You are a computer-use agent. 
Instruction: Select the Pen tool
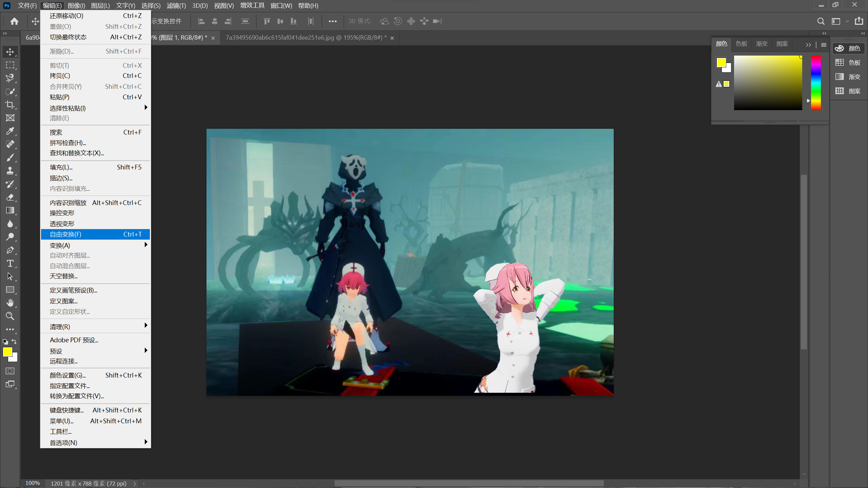10,250
